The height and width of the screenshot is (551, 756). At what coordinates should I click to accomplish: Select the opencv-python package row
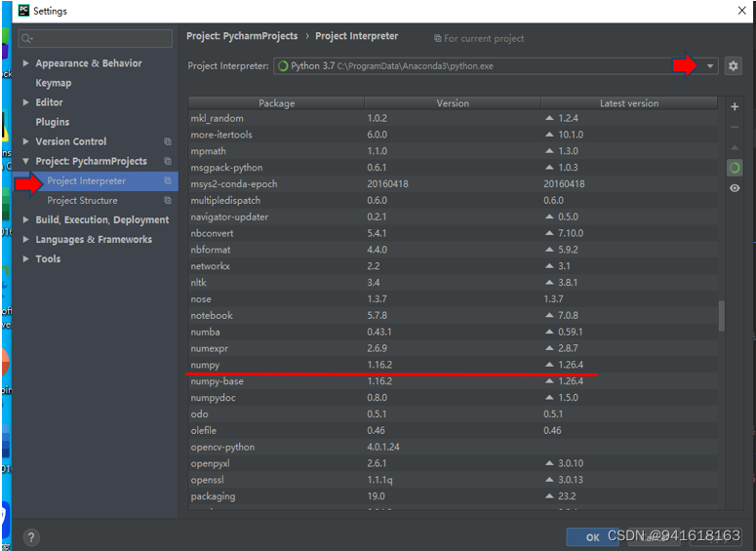pos(453,447)
